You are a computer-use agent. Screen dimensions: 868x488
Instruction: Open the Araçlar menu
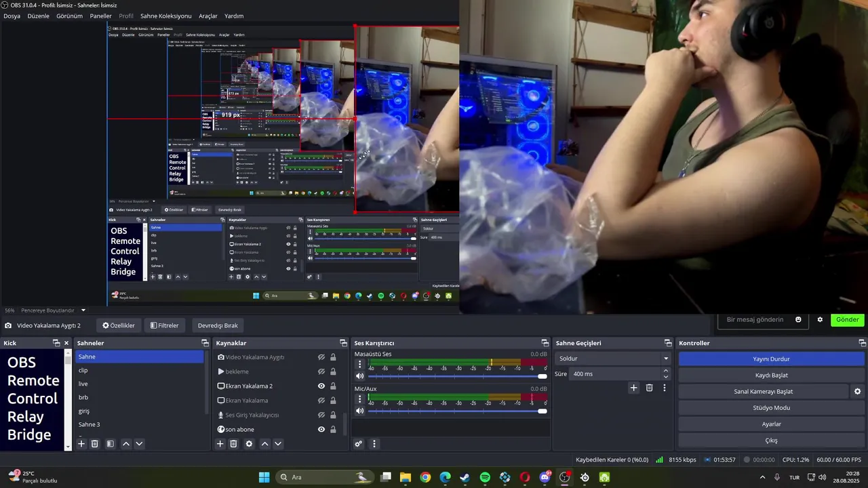coord(208,16)
